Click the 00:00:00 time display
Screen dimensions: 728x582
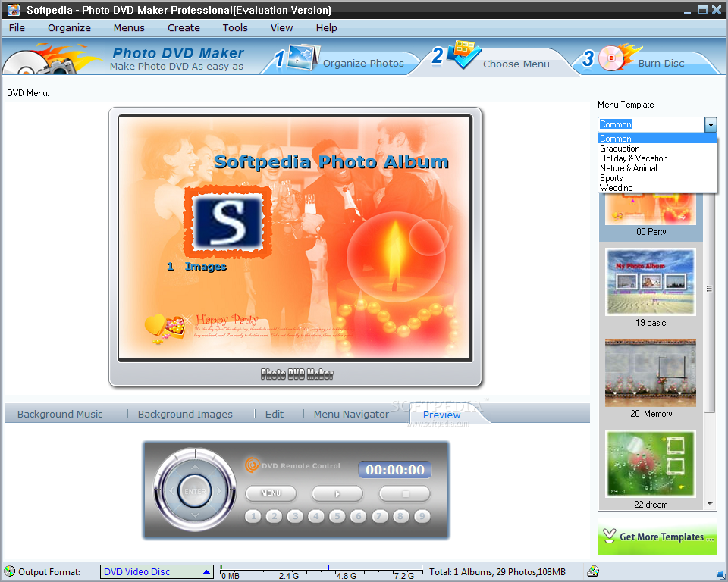coord(394,470)
